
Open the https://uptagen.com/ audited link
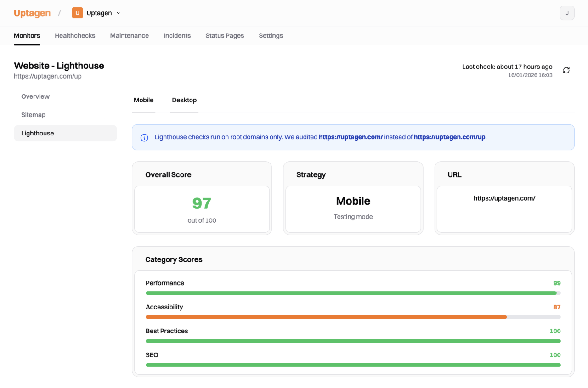point(350,137)
